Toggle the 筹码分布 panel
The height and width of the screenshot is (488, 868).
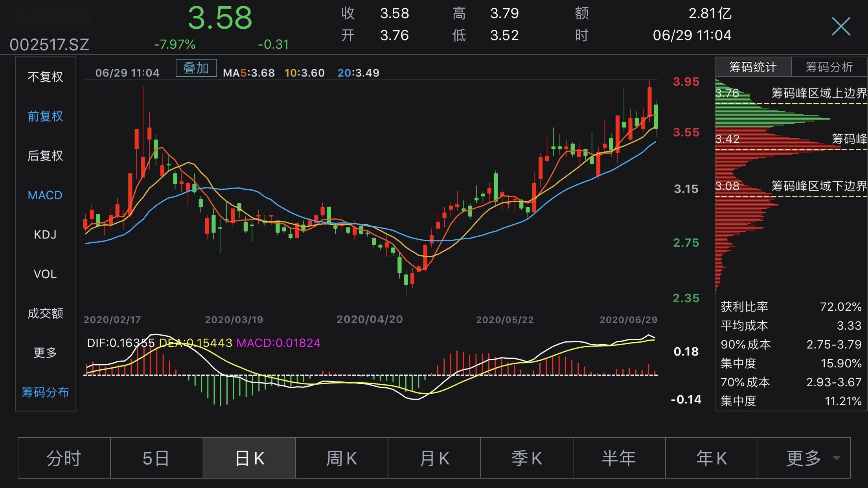[45, 392]
